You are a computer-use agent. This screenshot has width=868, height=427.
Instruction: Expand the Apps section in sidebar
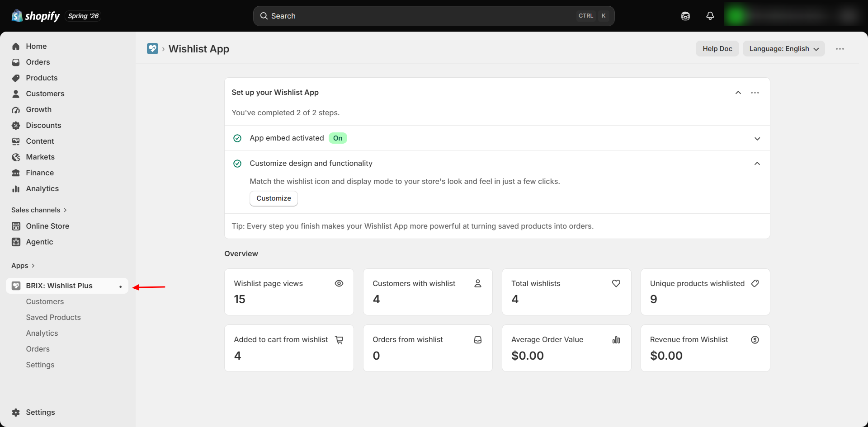(x=23, y=266)
